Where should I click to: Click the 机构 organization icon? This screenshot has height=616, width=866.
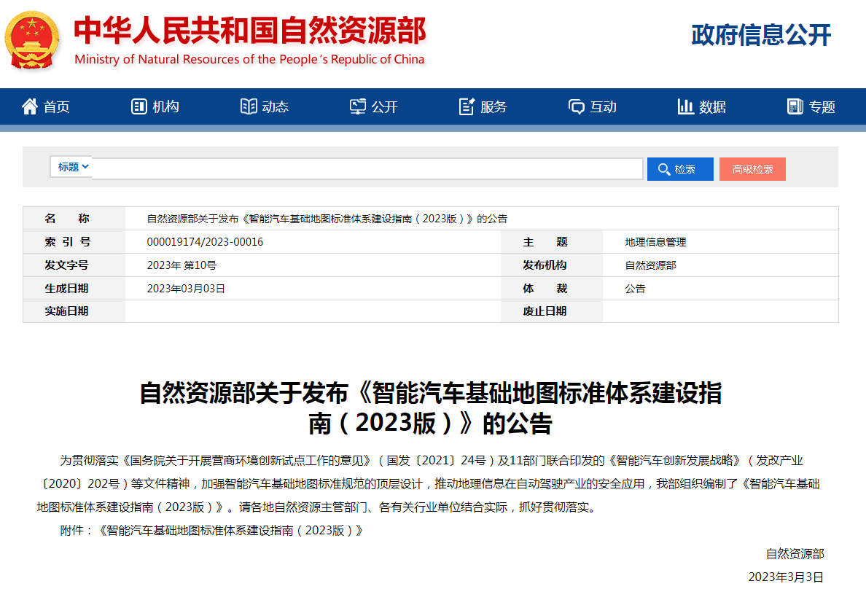click(139, 106)
